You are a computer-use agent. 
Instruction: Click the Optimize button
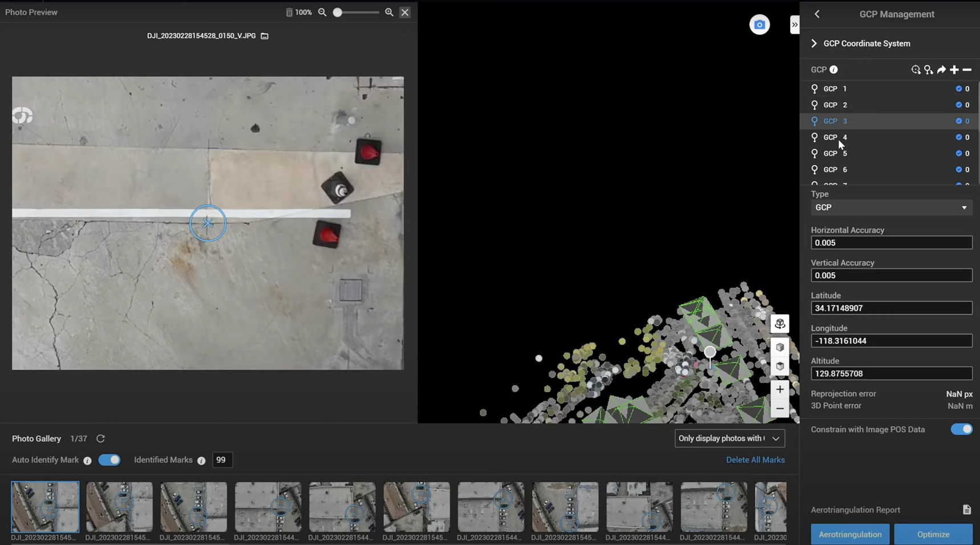[933, 535]
